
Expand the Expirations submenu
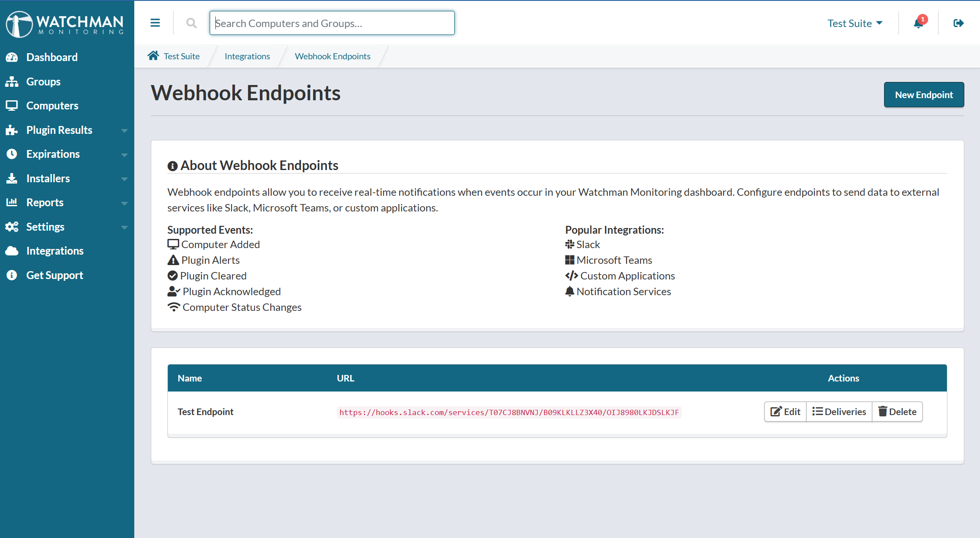click(x=124, y=155)
